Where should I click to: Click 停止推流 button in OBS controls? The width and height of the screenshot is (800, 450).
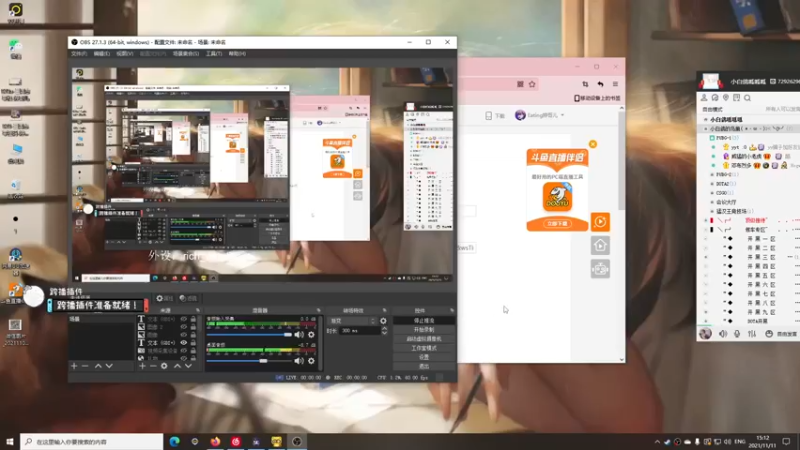pos(423,320)
